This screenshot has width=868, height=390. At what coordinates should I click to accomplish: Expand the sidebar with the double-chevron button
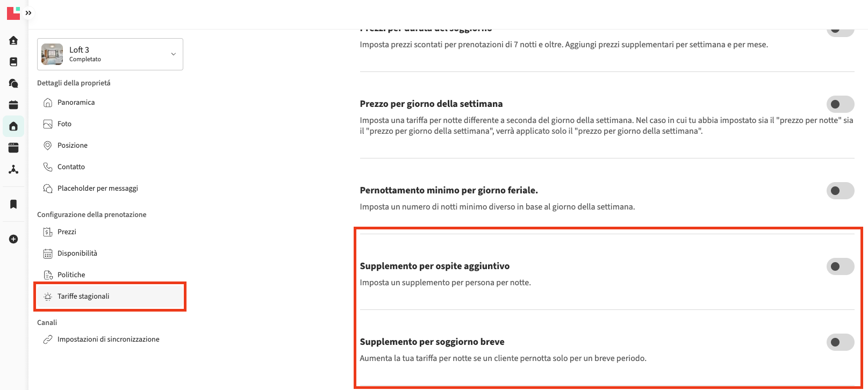click(x=28, y=13)
